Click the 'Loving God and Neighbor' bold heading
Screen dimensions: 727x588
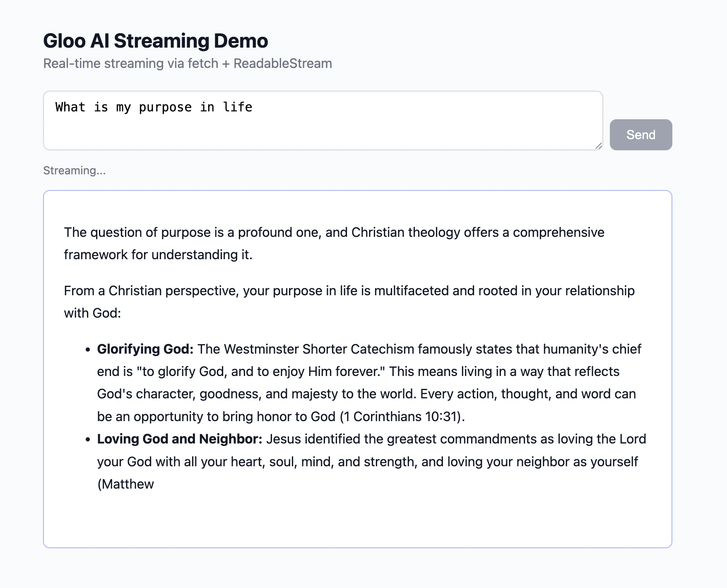pos(179,439)
